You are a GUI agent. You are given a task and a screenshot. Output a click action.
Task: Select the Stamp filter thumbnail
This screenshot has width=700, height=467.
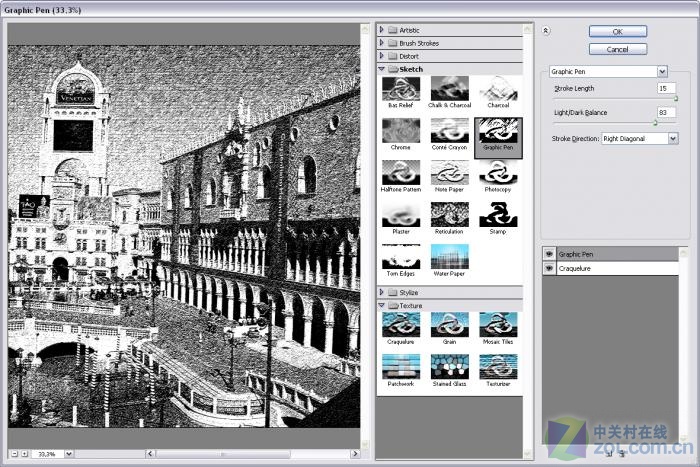(x=498, y=215)
